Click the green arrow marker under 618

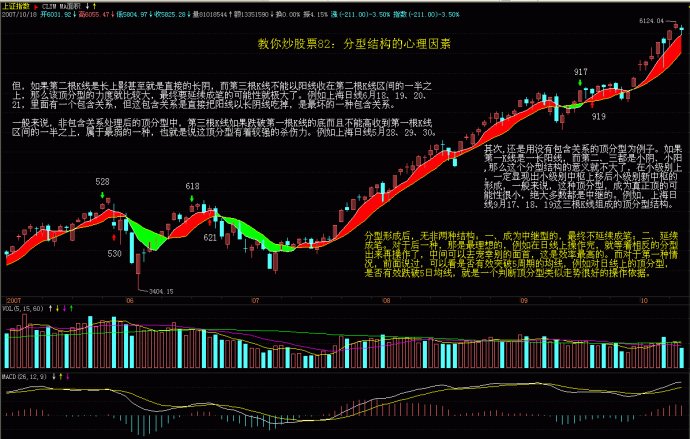coord(192,198)
